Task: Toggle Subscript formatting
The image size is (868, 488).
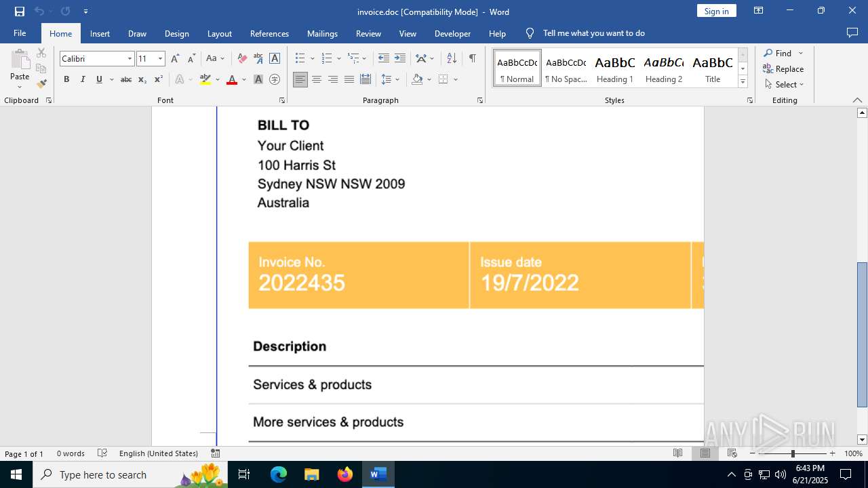Action: (x=142, y=79)
